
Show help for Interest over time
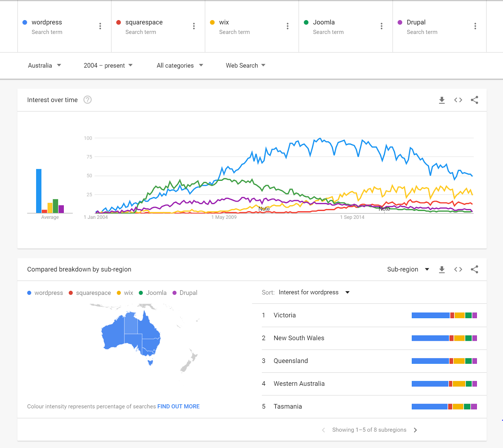tap(87, 100)
